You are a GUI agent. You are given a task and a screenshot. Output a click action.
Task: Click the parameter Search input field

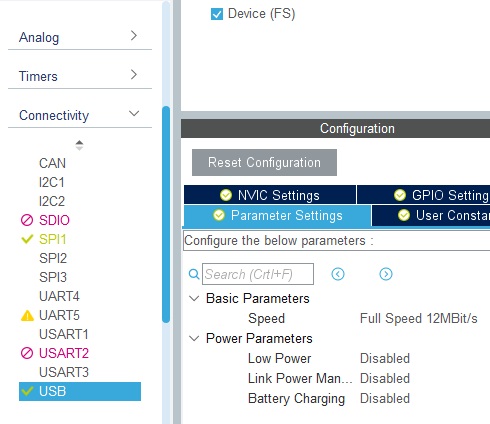(258, 274)
